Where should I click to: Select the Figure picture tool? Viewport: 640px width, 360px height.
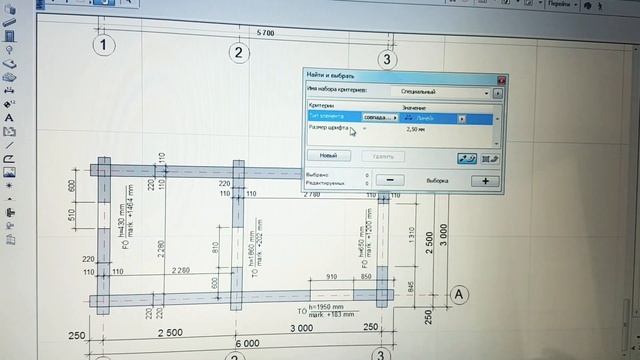(9, 172)
